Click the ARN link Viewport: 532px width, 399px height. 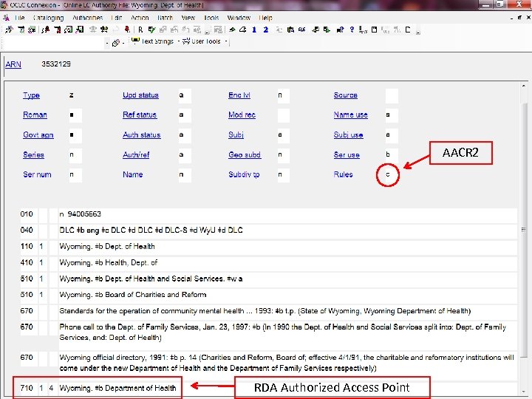[x=13, y=64]
